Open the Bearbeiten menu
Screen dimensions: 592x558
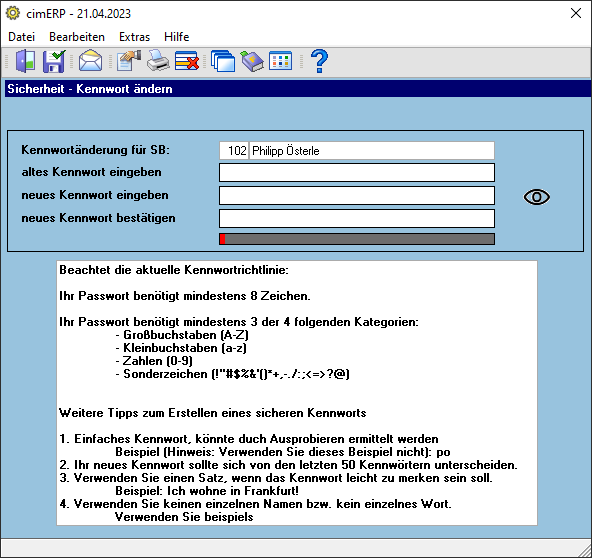point(77,37)
